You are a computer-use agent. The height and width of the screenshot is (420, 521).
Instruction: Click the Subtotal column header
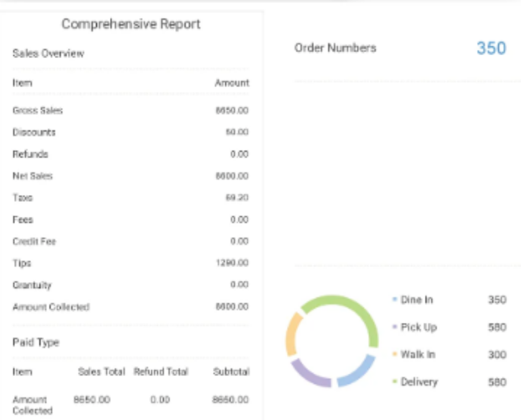click(231, 372)
